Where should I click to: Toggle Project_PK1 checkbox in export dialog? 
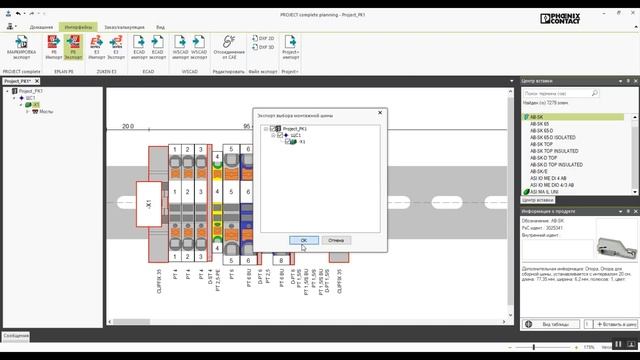[273, 129]
